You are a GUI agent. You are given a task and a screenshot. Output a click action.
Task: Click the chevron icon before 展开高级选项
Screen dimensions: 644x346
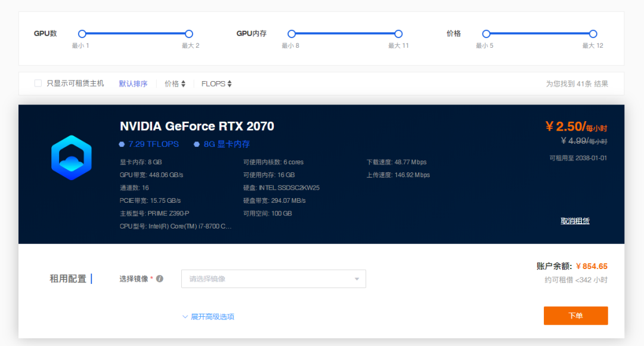pyautogui.click(x=185, y=316)
